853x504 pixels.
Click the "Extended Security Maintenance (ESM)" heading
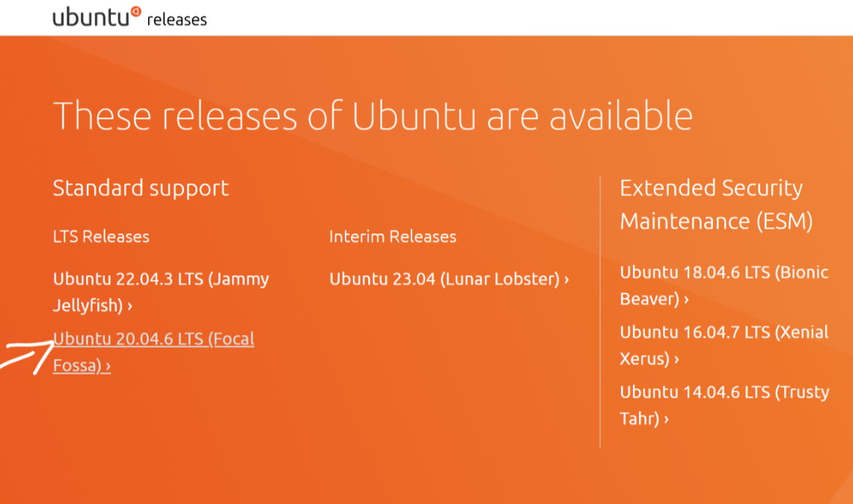point(716,204)
